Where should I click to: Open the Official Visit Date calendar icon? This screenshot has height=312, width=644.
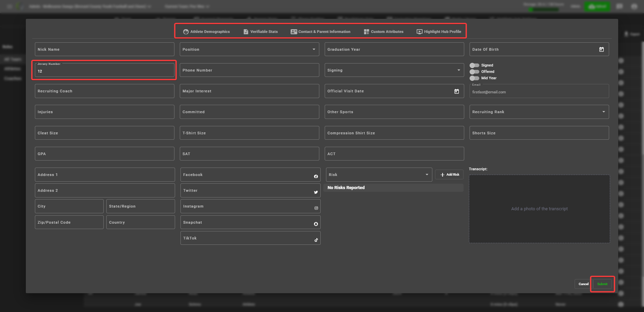tap(457, 91)
